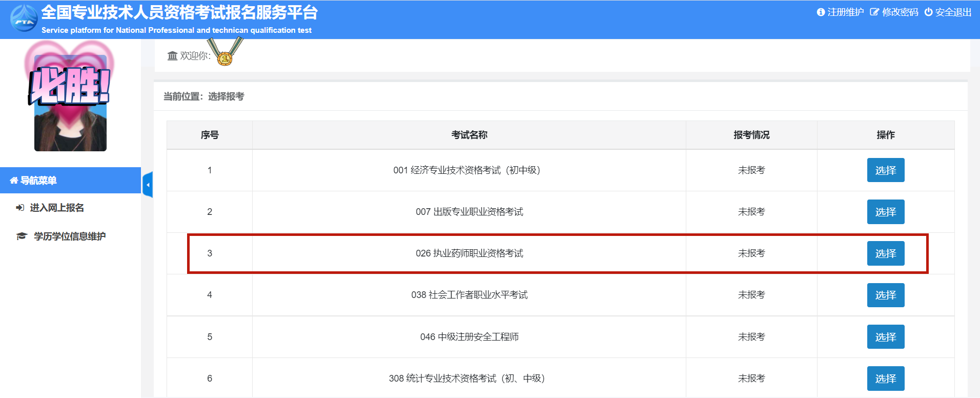This screenshot has height=398, width=980.
Task: Click the sign-in arrow icon for 进入网上报名
Action: [20, 208]
